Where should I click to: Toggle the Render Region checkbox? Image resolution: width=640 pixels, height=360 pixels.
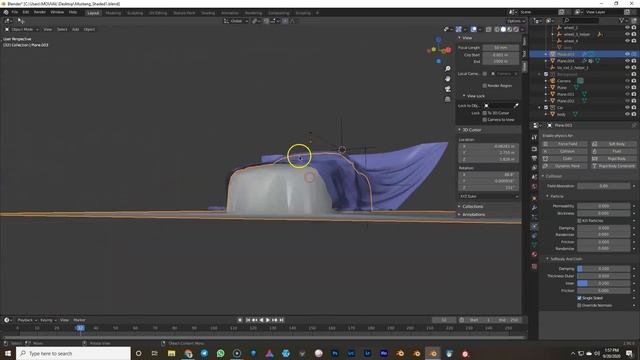click(x=484, y=86)
